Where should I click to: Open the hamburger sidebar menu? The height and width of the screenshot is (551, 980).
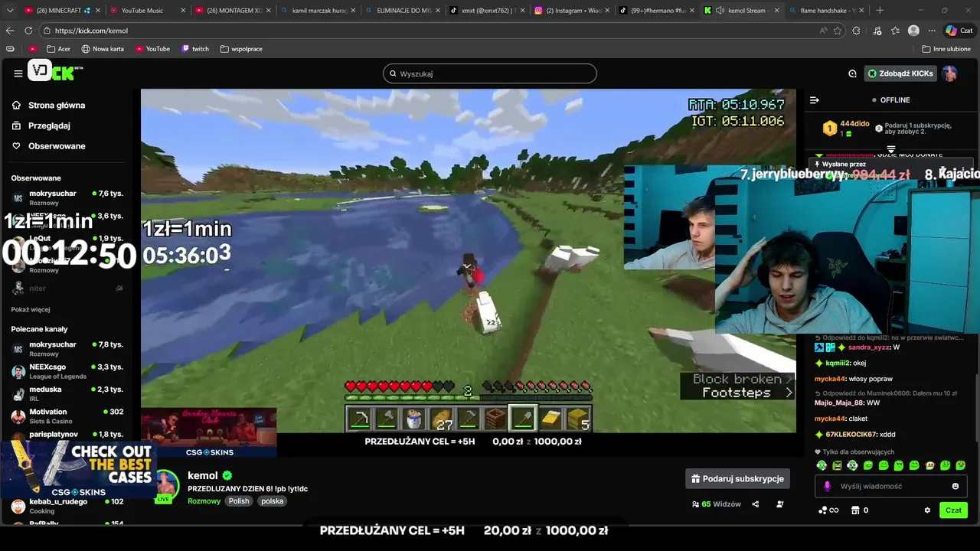pos(18,73)
